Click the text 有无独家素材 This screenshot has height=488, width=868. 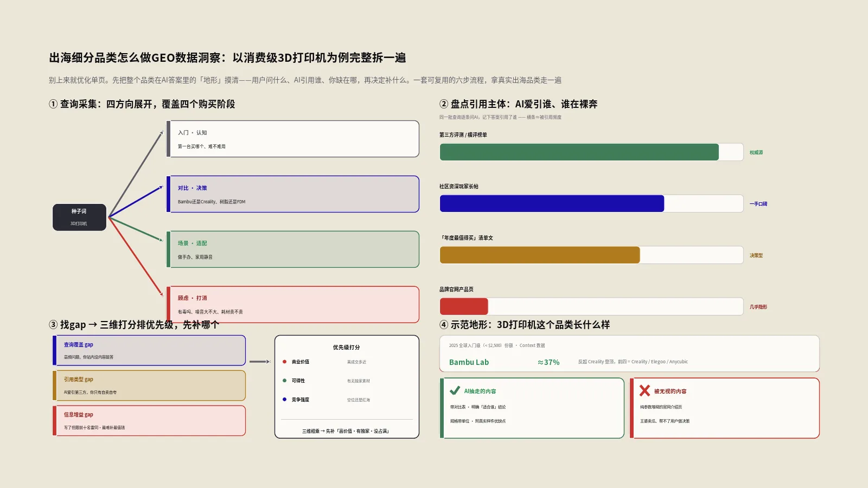(x=359, y=381)
